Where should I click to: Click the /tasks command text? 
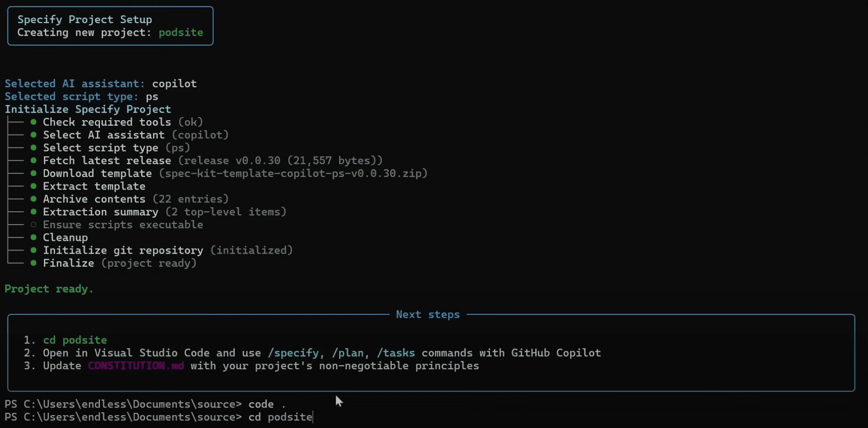tap(396, 353)
